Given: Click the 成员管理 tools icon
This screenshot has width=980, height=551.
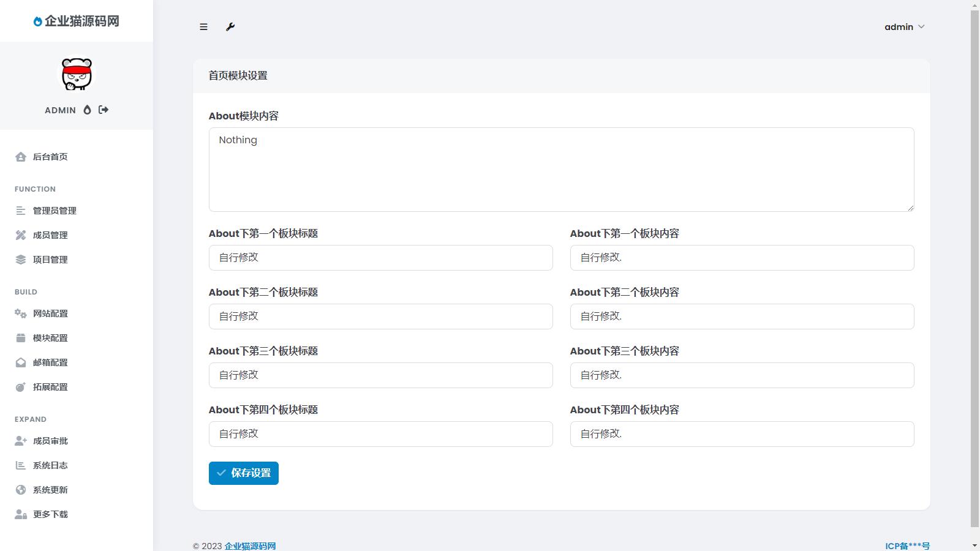Looking at the screenshot, I should click(x=21, y=235).
